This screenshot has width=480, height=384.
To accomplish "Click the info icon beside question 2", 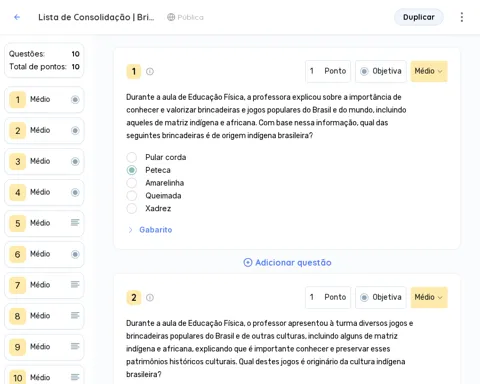I will 150,297.
